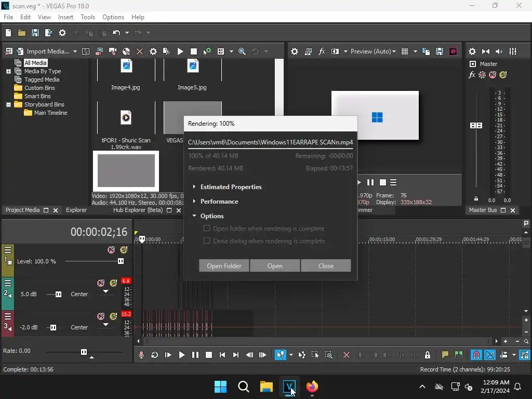This screenshot has width=532, height=399.
Task: Create a new project with the New icon
Action: (8, 33)
